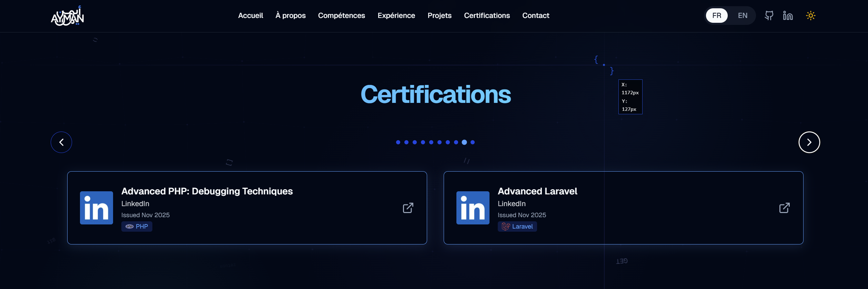The width and height of the screenshot is (868, 289).
Task: Go to Contact section
Action: [536, 16]
